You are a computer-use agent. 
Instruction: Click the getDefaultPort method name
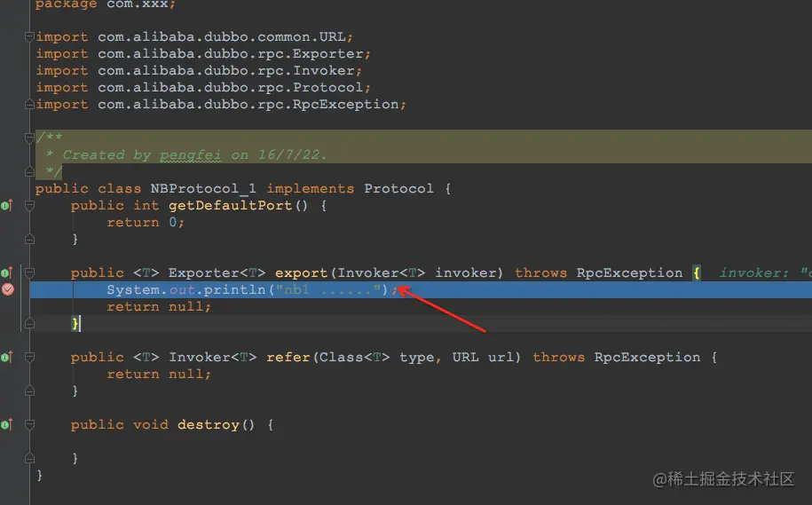230,206
